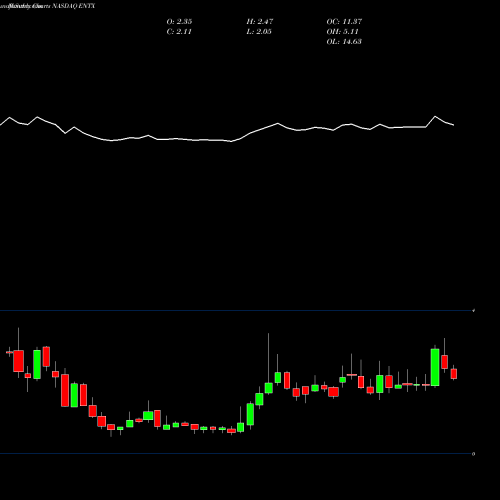Click the upper blue axis label 4
This screenshot has width=500, height=500.
click(474, 311)
